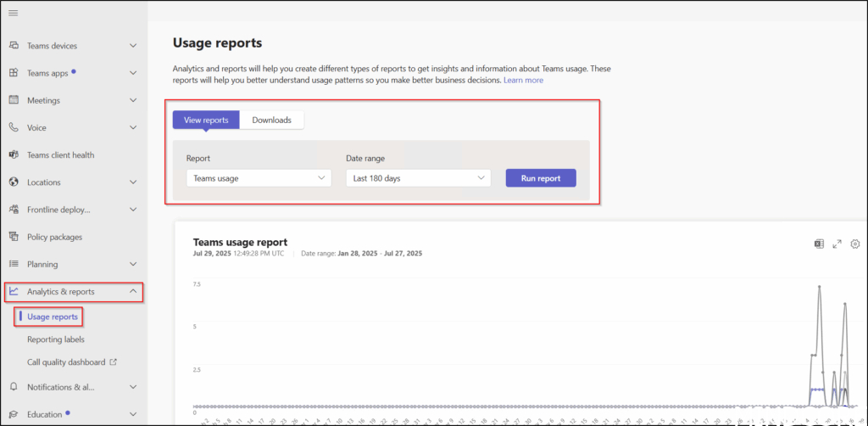Select Policy packages in sidebar
The height and width of the screenshot is (426, 868).
pyautogui.click(x=54, y=237)
